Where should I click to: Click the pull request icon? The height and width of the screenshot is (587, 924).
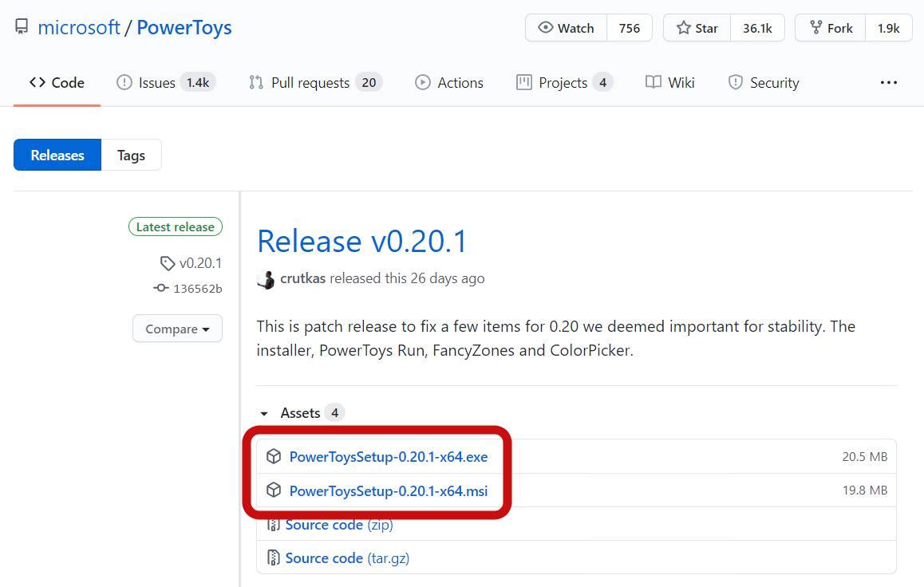click(x=256, y=82)
